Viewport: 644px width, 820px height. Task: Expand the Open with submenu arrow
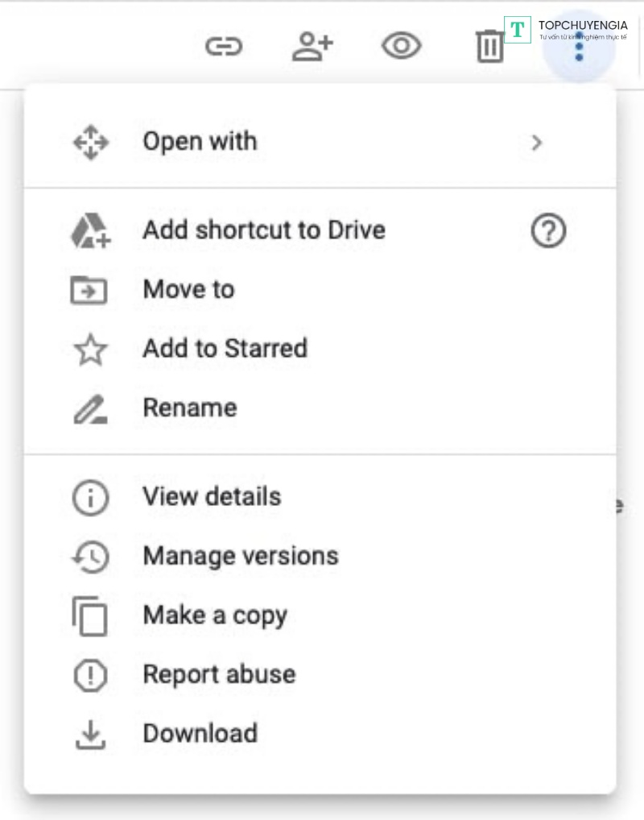tap(537, 143)
